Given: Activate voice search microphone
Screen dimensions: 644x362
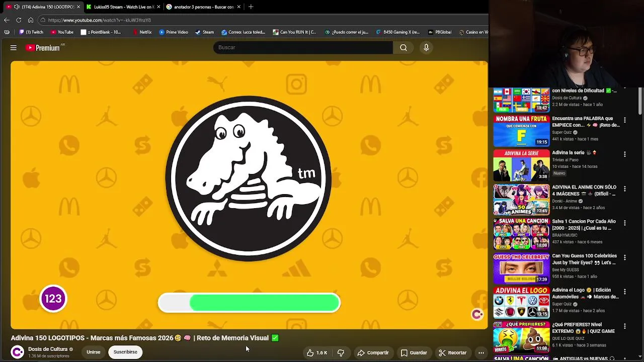Looking at the screenshot, I should point(426,47).
